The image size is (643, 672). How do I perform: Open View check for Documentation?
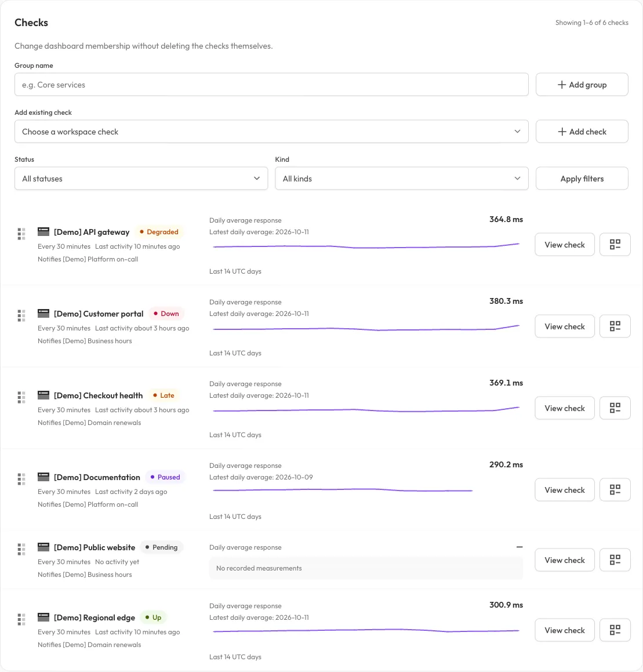point(565,489)
